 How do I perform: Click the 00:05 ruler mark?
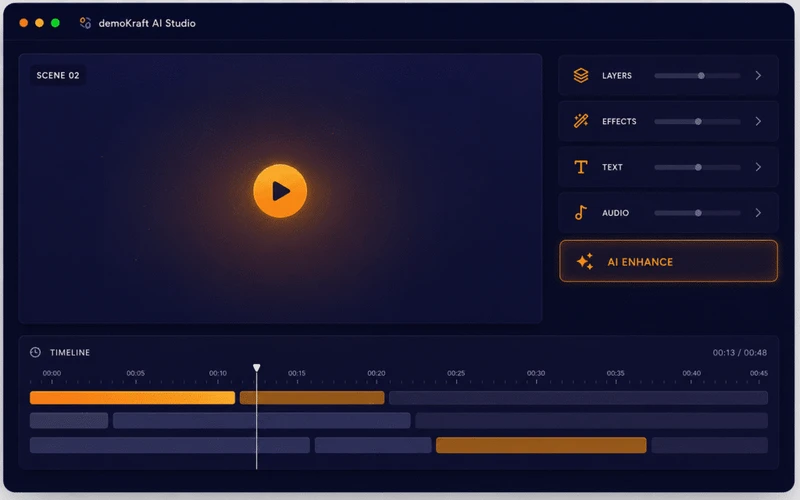pyautogui.click(x=136, y=373)
